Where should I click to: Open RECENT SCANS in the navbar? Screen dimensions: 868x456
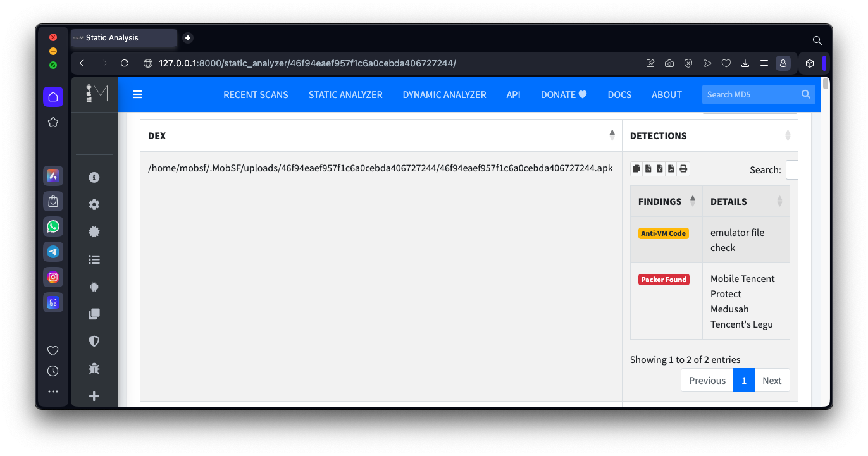(x=256, y=95)
